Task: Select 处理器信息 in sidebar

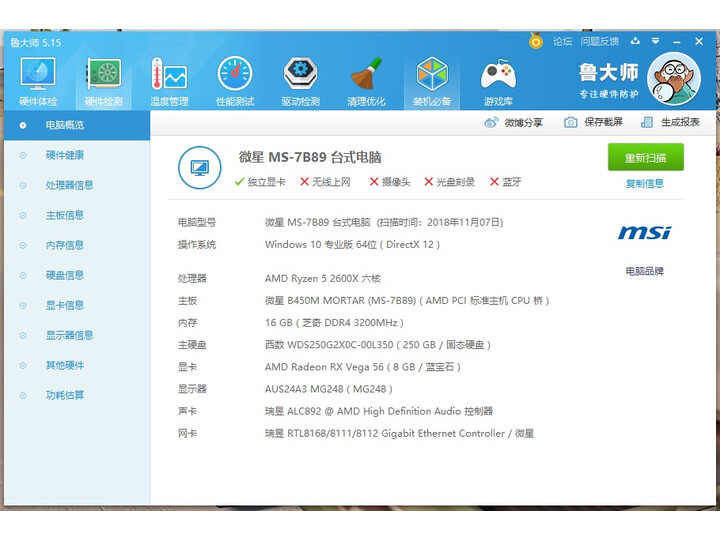Action: point(69,185)
